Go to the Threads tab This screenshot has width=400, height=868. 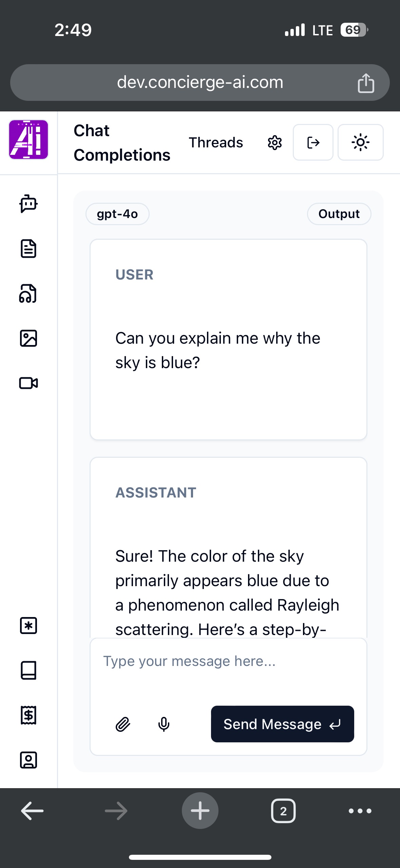tap(216, 143)
